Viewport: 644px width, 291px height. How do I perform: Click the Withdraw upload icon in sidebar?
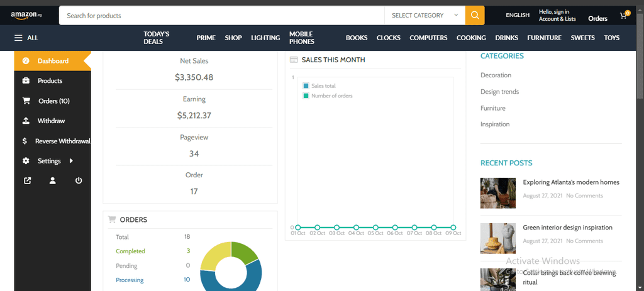click(26, 121)
